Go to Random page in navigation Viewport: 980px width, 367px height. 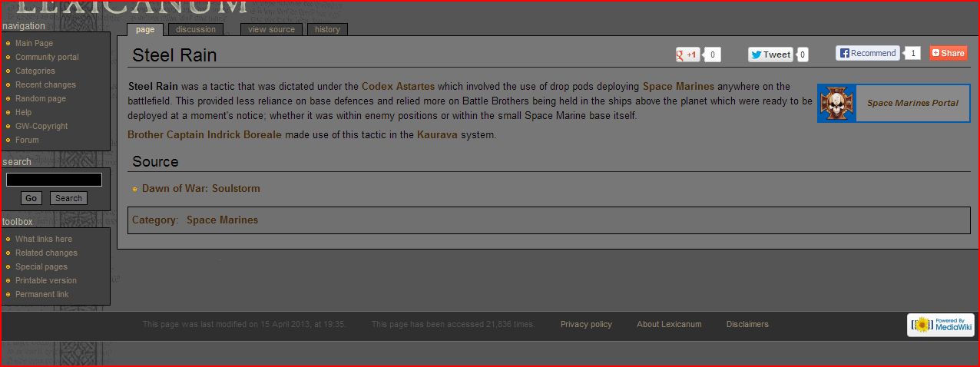41,99
